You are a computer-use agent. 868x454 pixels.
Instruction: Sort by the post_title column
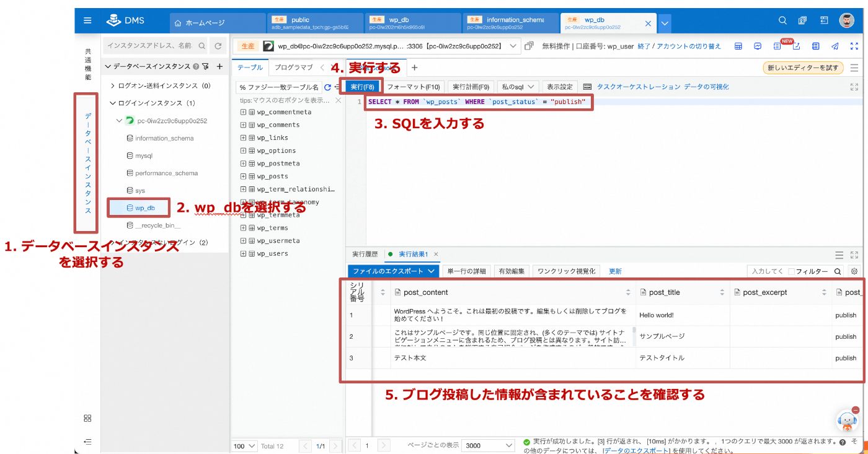(722, 292)
